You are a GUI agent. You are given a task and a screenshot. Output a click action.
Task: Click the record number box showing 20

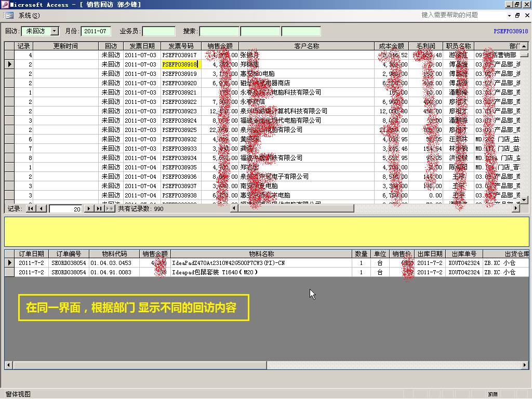[65, 208]
